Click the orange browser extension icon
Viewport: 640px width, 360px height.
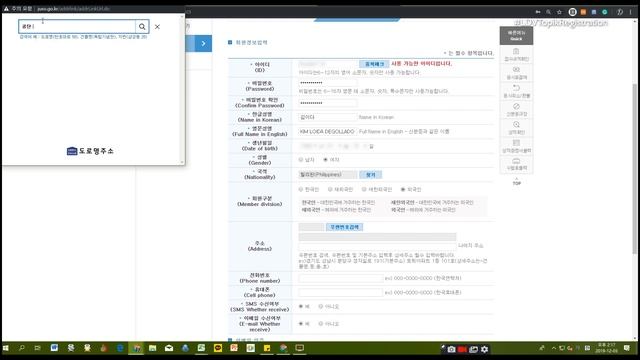[x=583, y=12]
